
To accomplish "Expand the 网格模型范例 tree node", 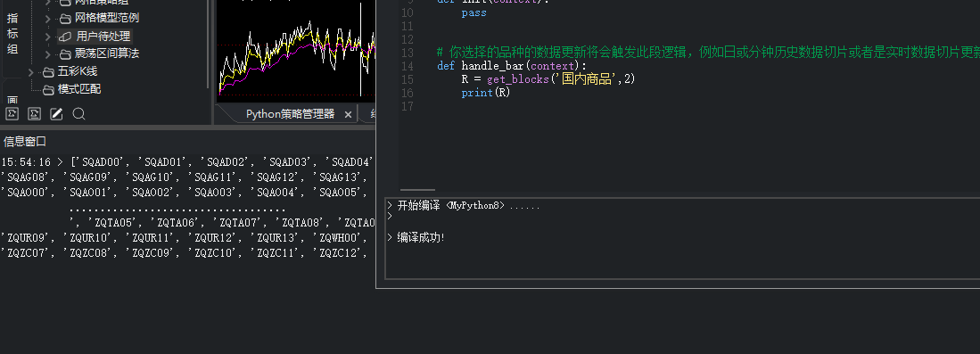I will (x=47, y=19).
